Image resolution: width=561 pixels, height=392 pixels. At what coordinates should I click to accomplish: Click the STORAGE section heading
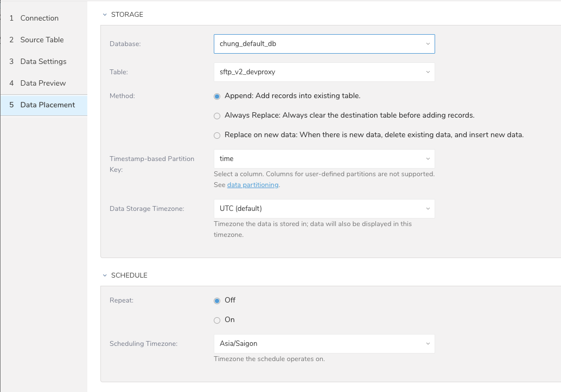click(x=127, y=15)
